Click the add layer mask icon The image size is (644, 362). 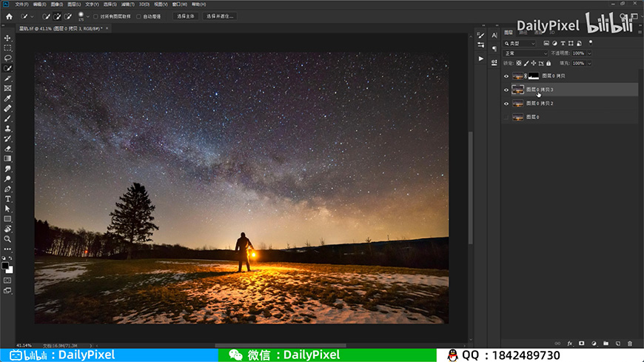coord(582,343)
